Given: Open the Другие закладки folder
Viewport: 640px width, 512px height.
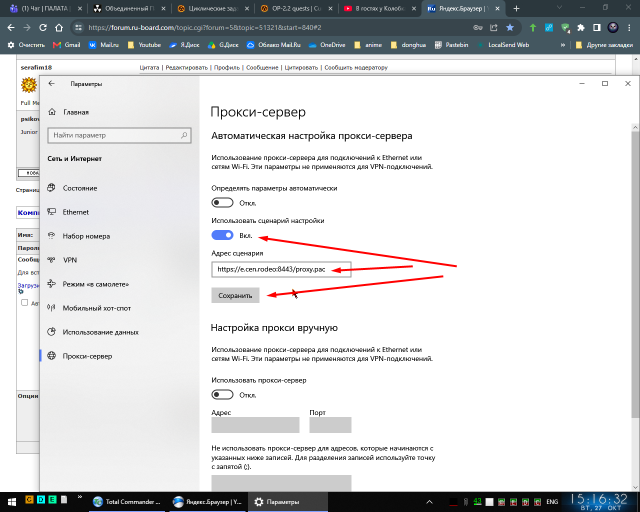Looking at the screenshot, I should point(604,45).
